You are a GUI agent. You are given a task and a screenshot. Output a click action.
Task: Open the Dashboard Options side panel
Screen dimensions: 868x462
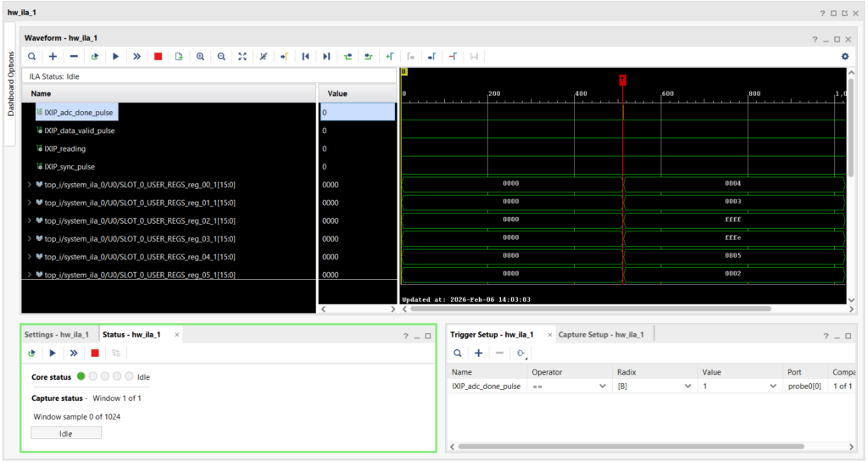[11, 84]
